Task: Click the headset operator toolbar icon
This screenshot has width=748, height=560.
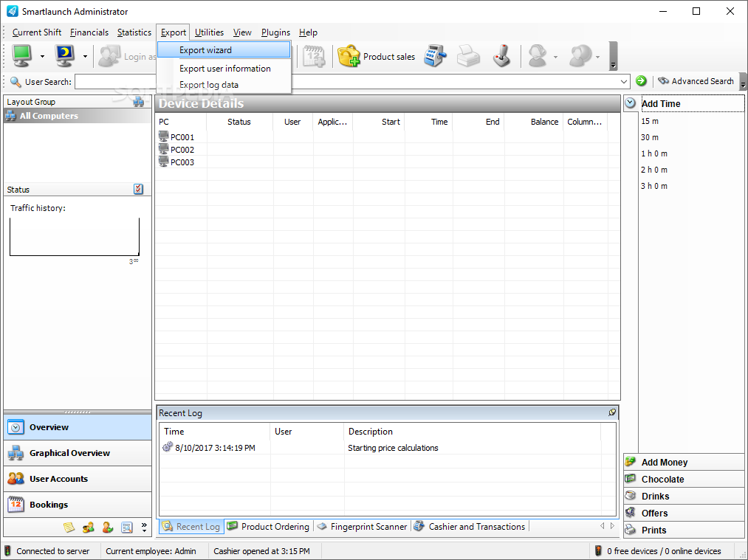Action: coord(538,56)
